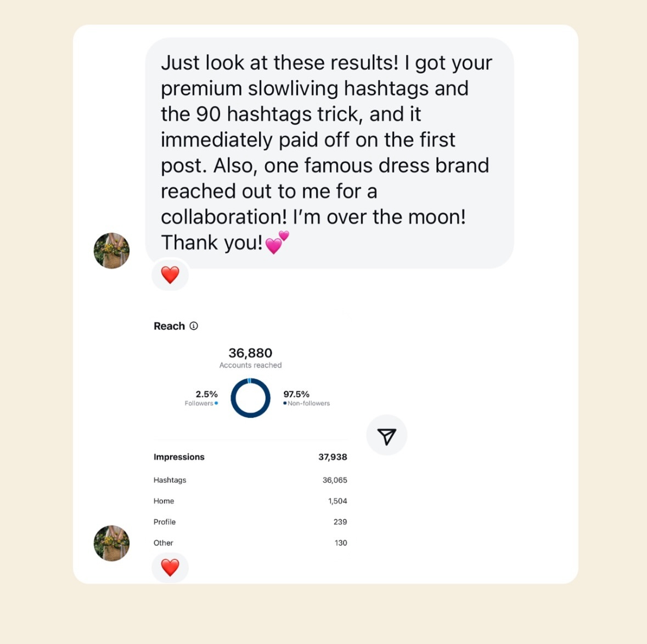Click the pink hearts emoji after Thank you
This screenshot has width=647, height=644.
click(277, 242)
